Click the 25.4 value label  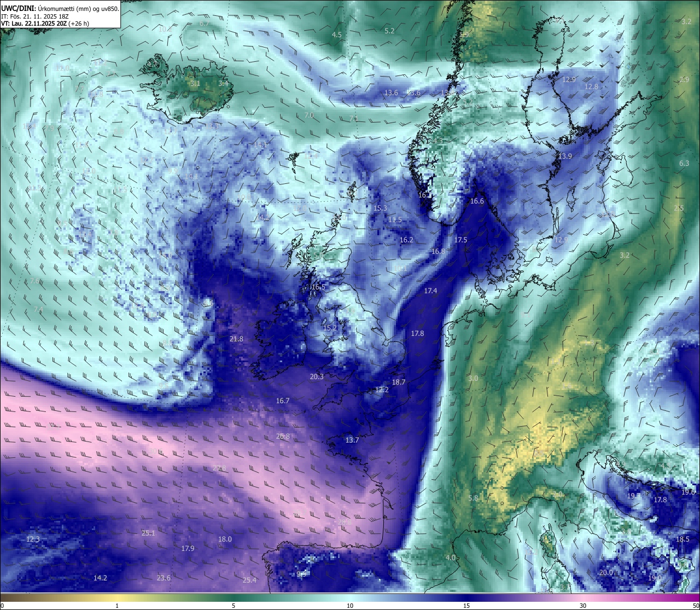[249, 580]
